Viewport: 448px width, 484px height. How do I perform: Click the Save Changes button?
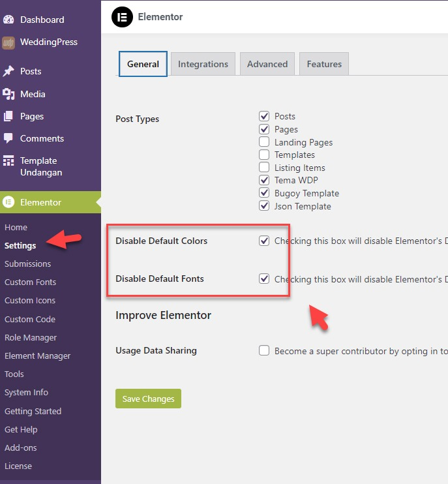pos(149,399)
